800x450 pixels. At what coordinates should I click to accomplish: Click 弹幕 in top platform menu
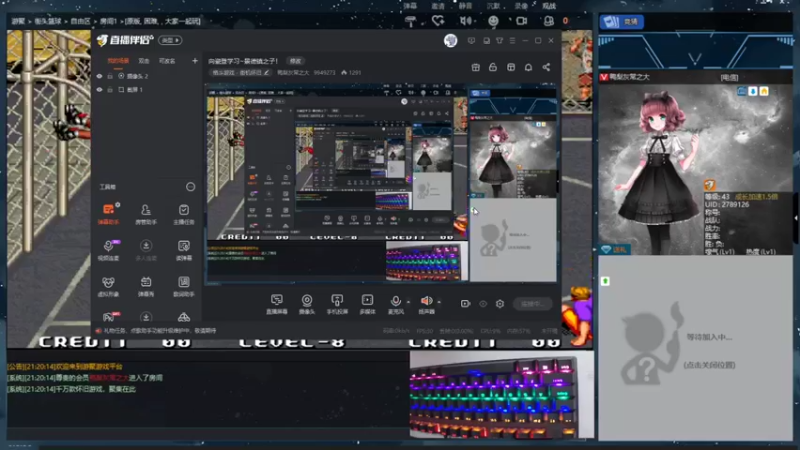410,6
